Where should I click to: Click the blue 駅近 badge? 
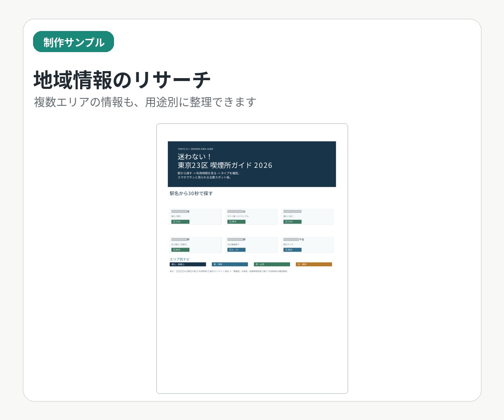[292, 250]
